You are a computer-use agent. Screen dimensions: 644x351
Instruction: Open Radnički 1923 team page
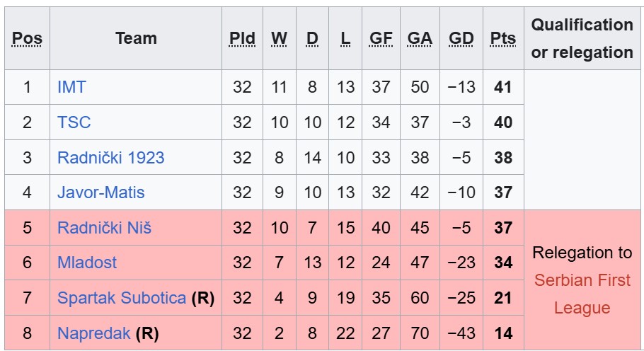[x=110, y=157]
